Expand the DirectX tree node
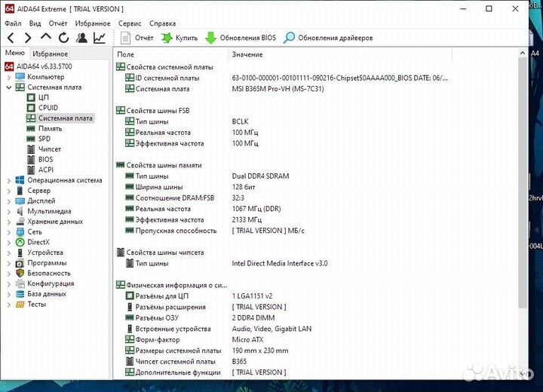 pos(9,243)
